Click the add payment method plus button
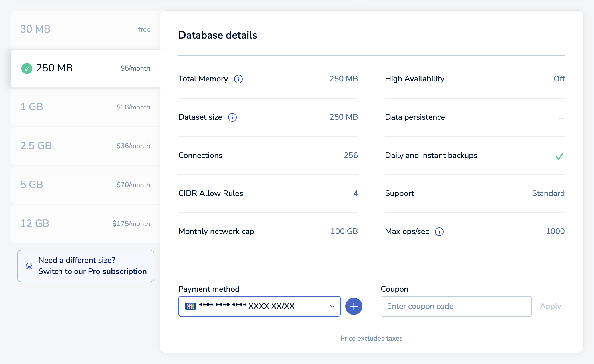Screen dimensions: 594x364 [354, 306]
